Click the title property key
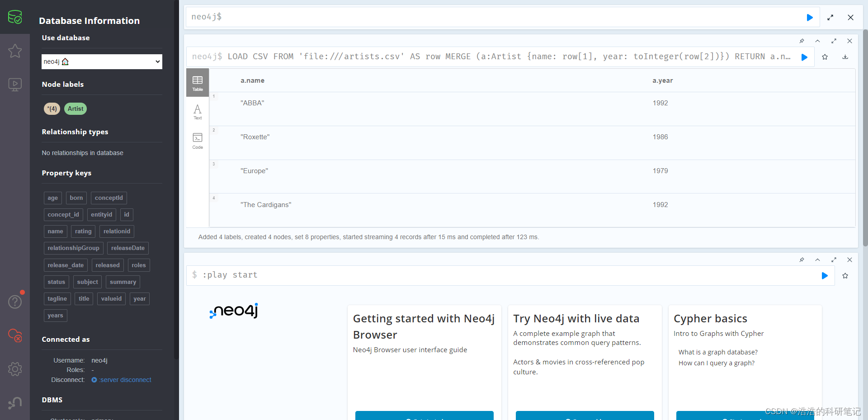This screenshot has width=868, height=420. tap(84, 299)
